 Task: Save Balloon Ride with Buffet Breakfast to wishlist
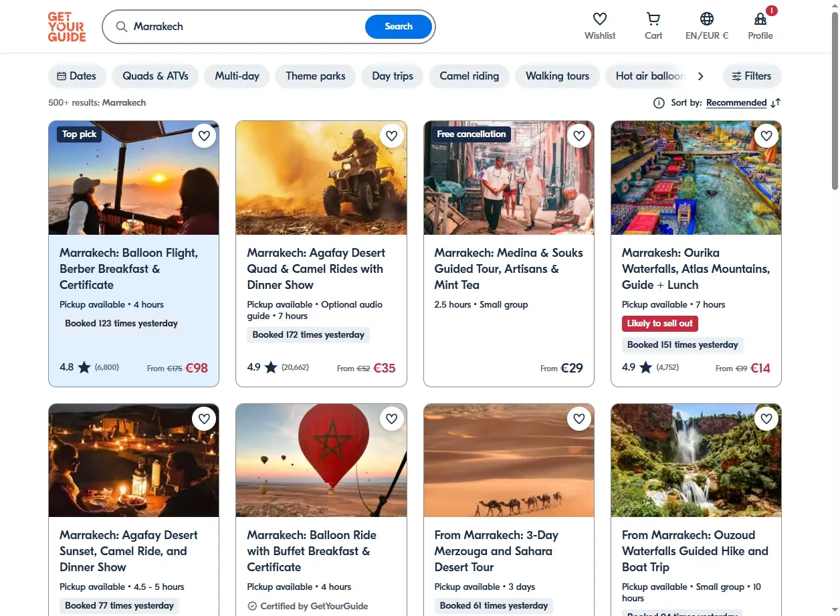[391, 419]
